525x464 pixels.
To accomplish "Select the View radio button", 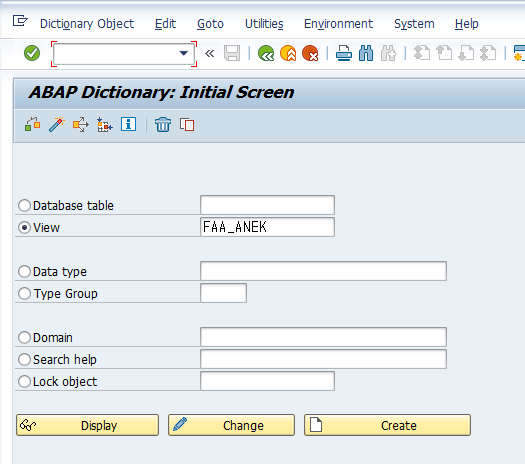I will pos(24,228).
